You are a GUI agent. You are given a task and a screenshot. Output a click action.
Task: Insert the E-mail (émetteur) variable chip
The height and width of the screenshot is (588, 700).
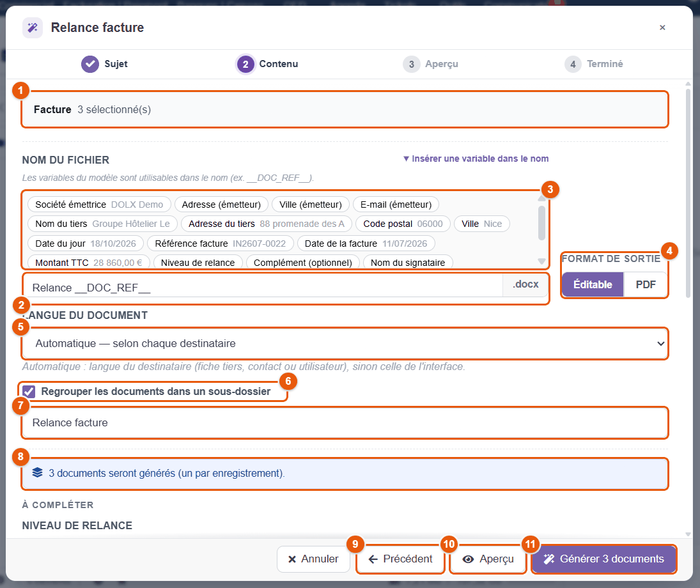tap(396, 205)
